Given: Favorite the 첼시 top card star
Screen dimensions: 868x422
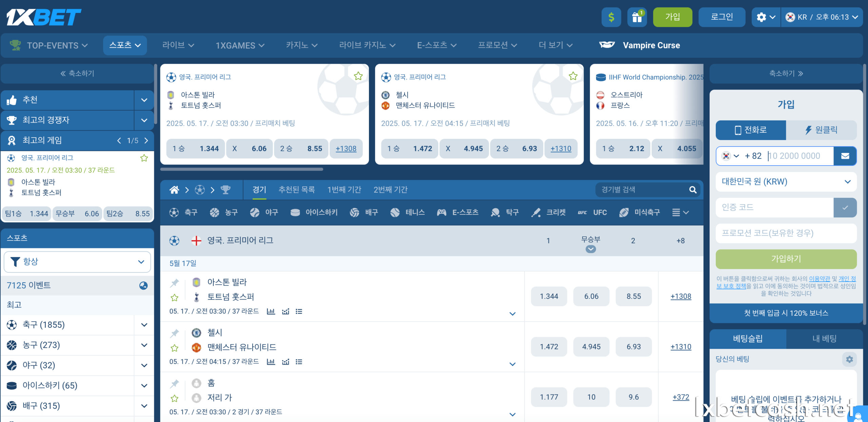Looking at the screenshot, I should [573, 76].
